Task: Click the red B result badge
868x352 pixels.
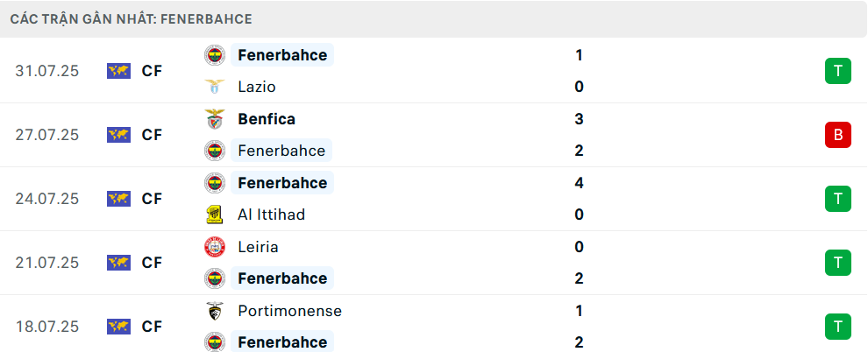Action: coord(838,135)
